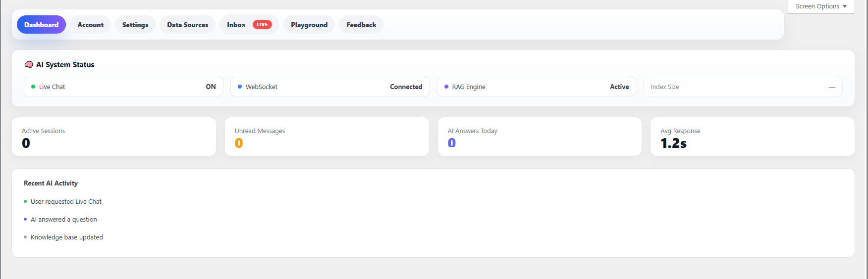Click the Index Size status box
The image size is (868, 279).
pos(742,87)
